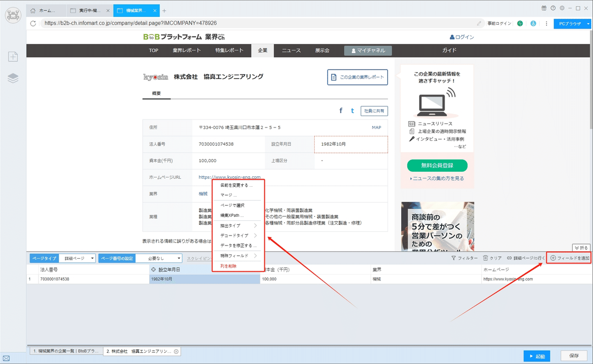
Task: Click the クリア trash button
Action: coord(492,258)
